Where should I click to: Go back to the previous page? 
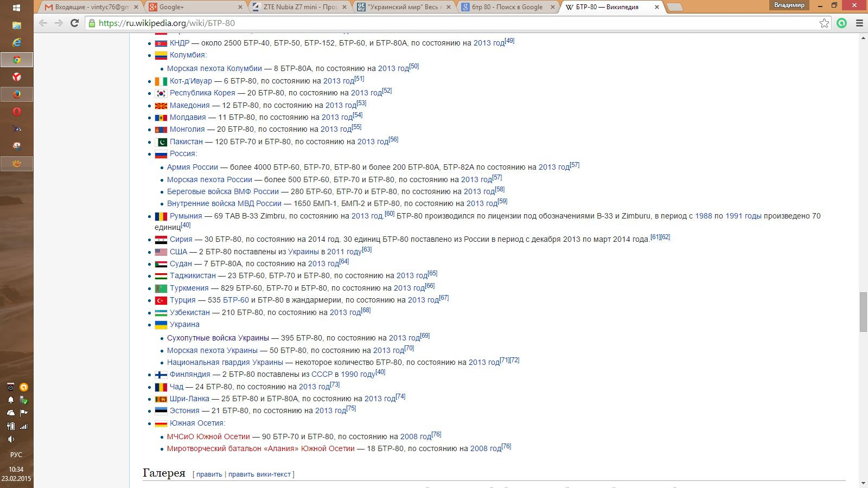click(x=43, y=23)
